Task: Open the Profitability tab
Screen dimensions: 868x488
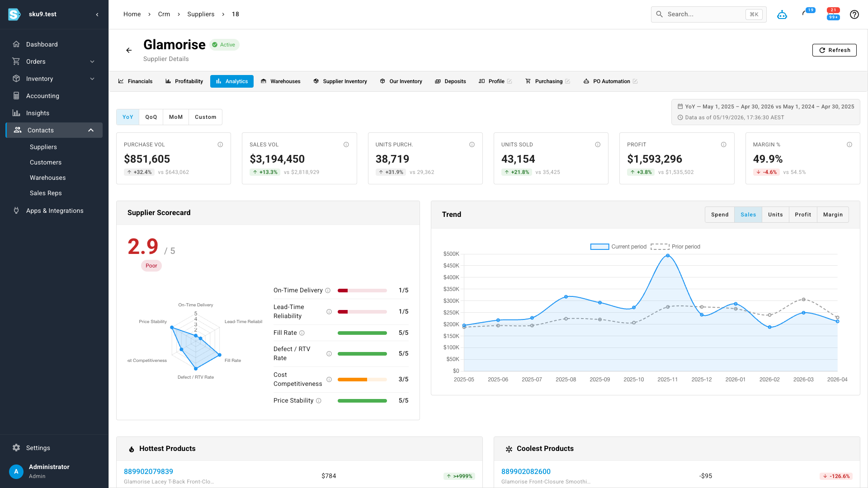Action: (184, 81)
